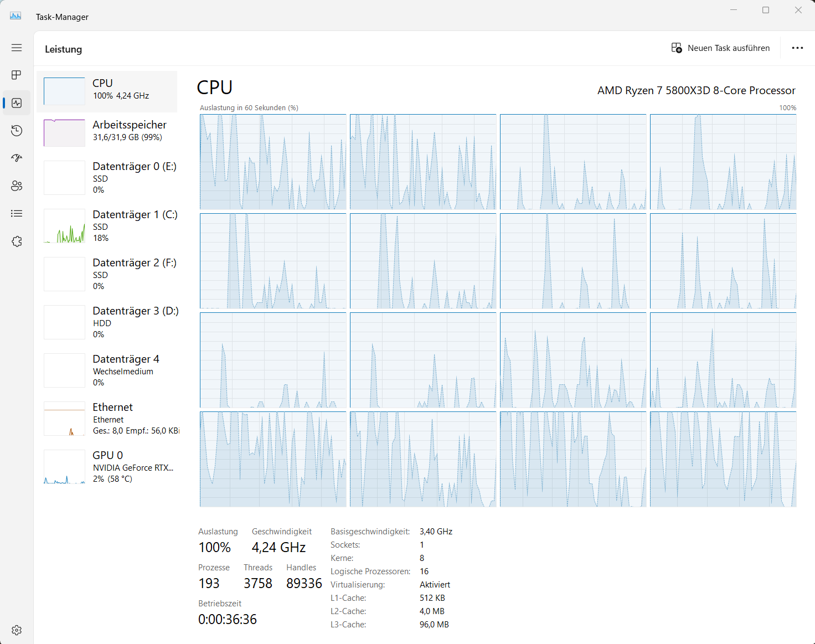Select Arbeitsspeicher in the performance list
815x644 pixels.
(x=107, y=133)
